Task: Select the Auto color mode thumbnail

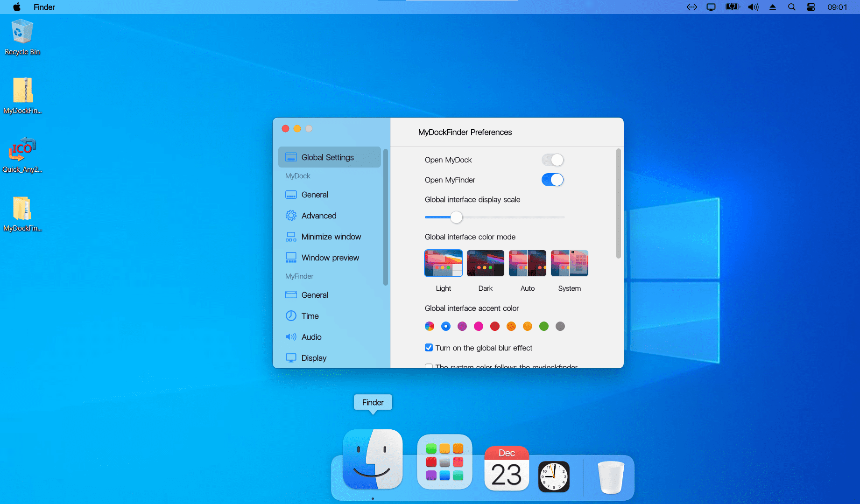Action: pyautogui.click(x=528, y=263)
